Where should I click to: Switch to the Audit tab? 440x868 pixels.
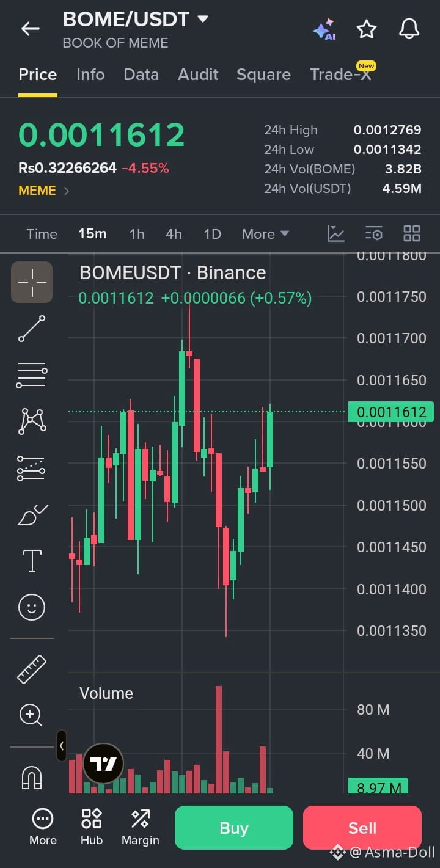tap(198, 75)
